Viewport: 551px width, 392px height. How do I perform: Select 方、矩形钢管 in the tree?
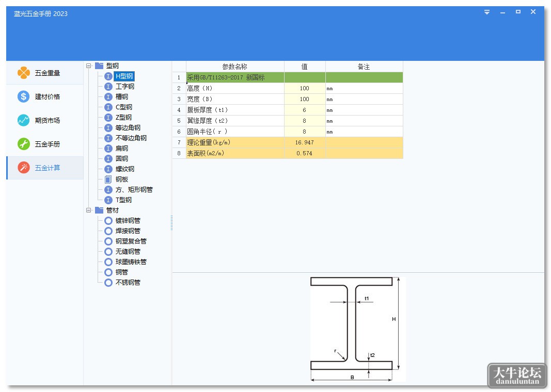(x=134, y=190)
